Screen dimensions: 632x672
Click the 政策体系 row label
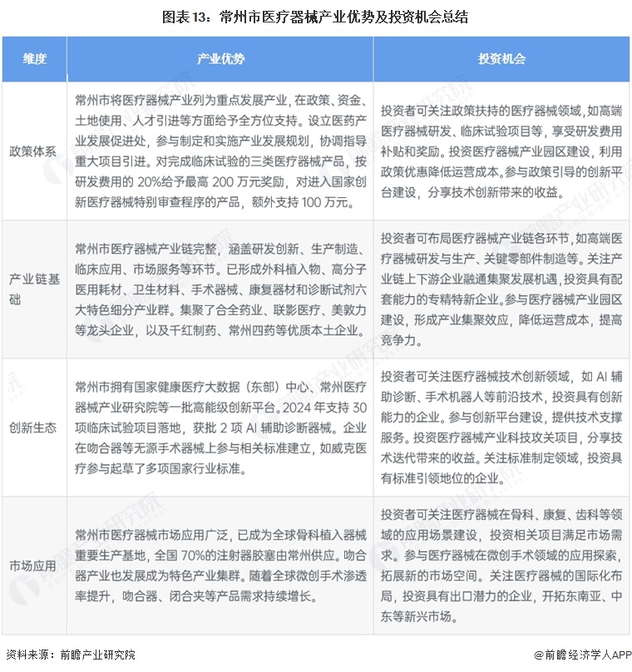coord(33,151)
